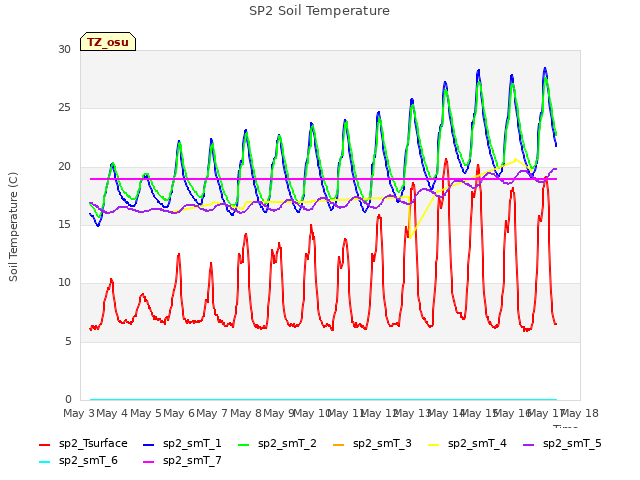Click the 30 y-axis tick label
The image size is (640, 480).
tap(64, 49)
